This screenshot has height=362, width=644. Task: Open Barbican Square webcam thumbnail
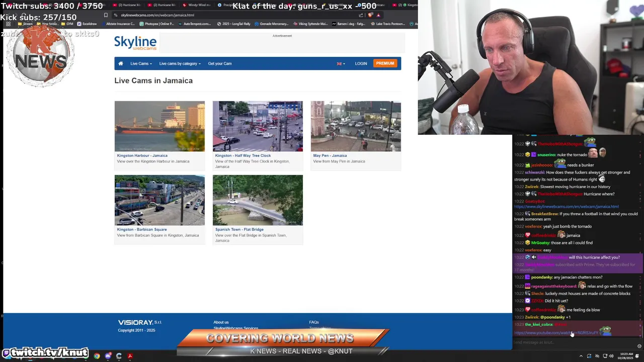click(x=159, y=200)
